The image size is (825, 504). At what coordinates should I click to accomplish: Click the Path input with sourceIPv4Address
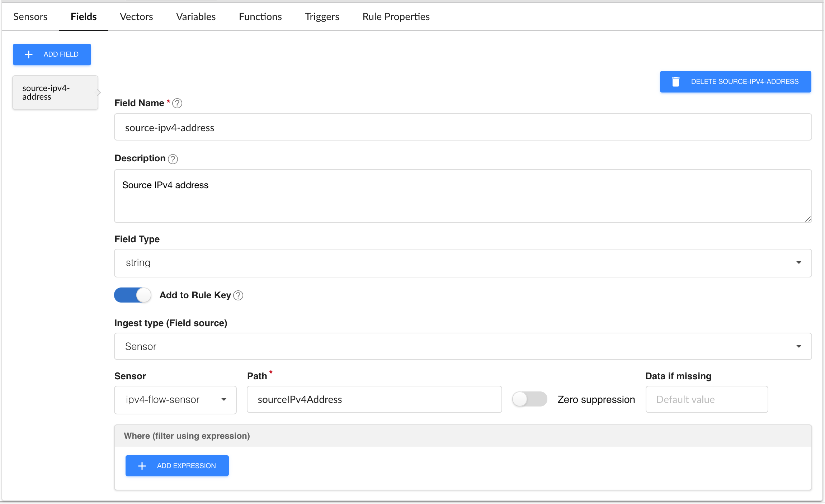374,400
